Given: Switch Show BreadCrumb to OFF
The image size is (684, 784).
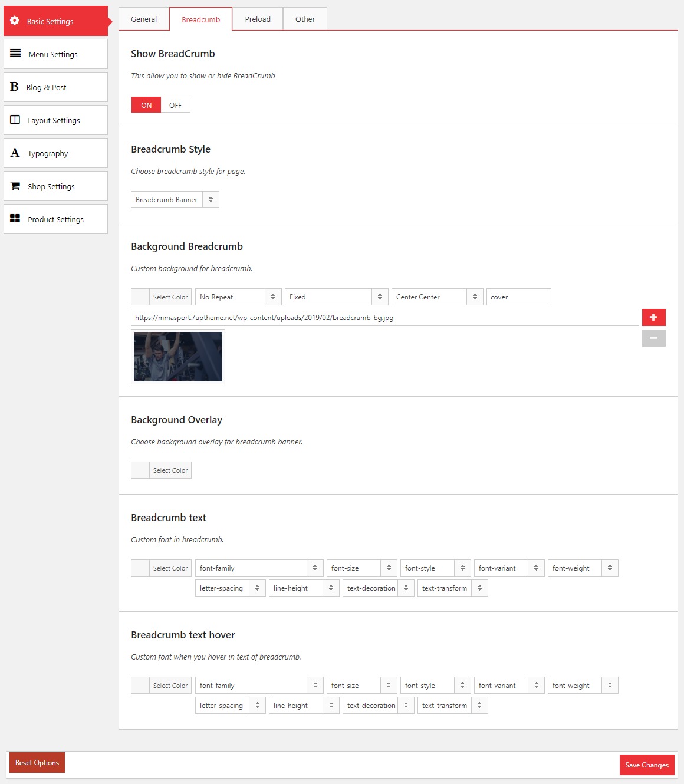Looking at the screenshot, I should click(x=175, y=105).
